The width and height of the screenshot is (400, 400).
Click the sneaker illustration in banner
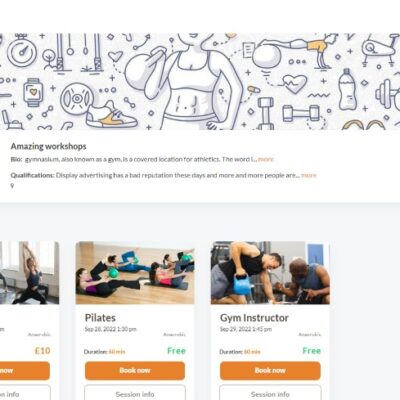(111, 115)
